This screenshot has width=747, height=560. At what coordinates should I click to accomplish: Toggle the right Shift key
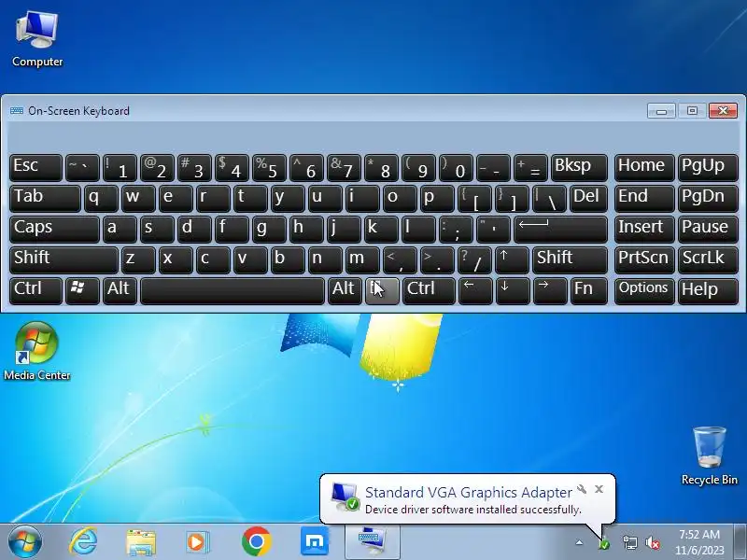(x=570, y=260)
